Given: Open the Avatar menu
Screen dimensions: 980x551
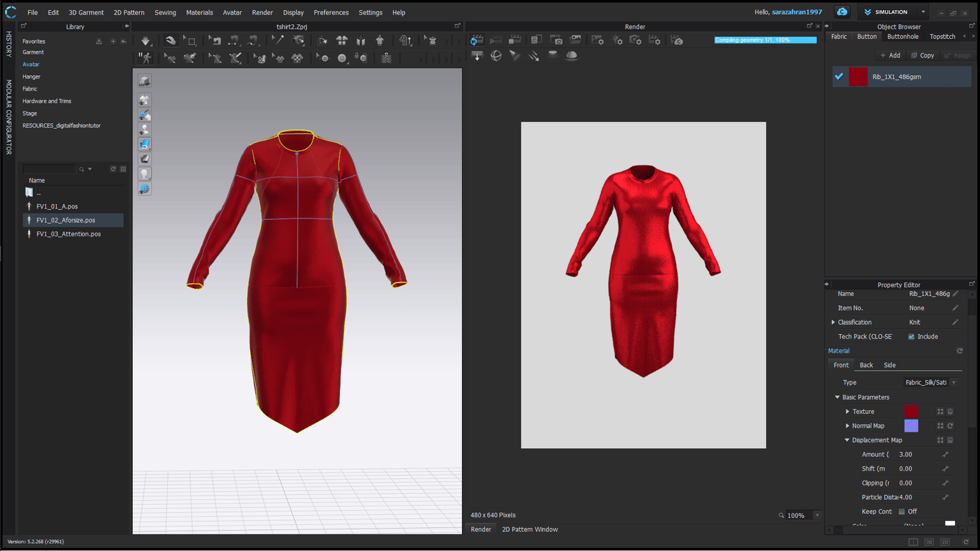Looking at the screenshot, I should point(232,12).
